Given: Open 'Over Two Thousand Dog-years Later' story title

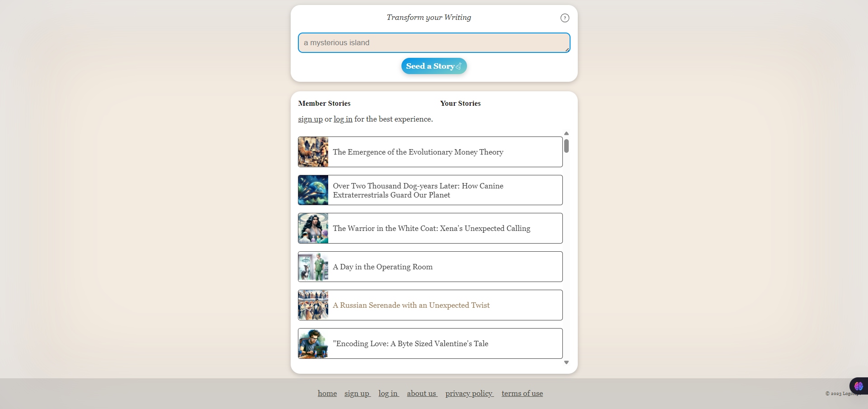Looking at the screenshot, I should [418, 190].
